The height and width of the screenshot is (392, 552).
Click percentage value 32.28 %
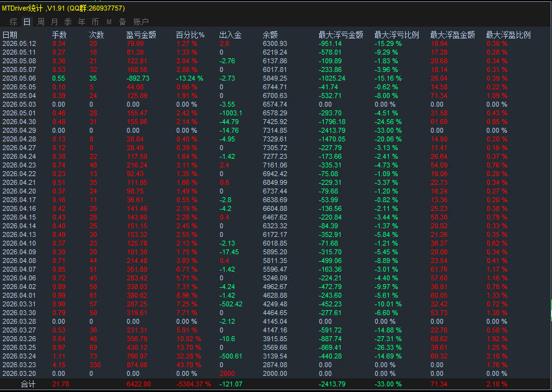click(x=189, y=356)
